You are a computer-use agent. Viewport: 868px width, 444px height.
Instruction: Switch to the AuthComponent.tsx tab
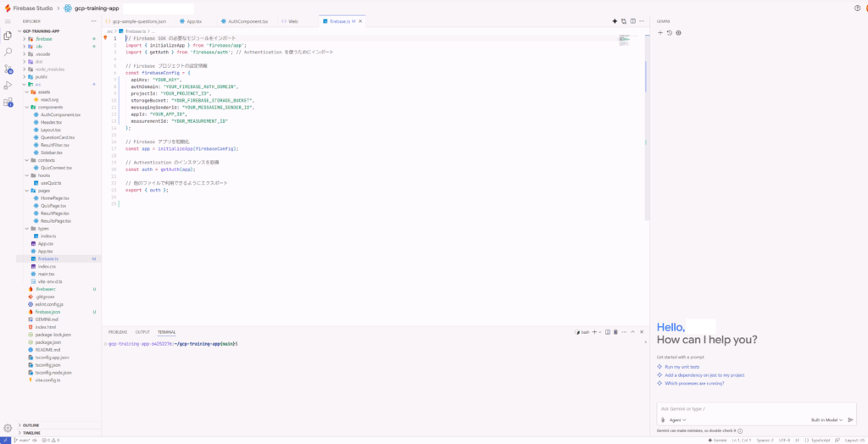248,20
